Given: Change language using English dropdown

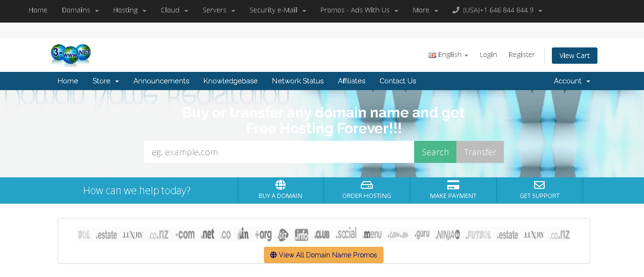Looking at the screenshot, I should (448, 55).
